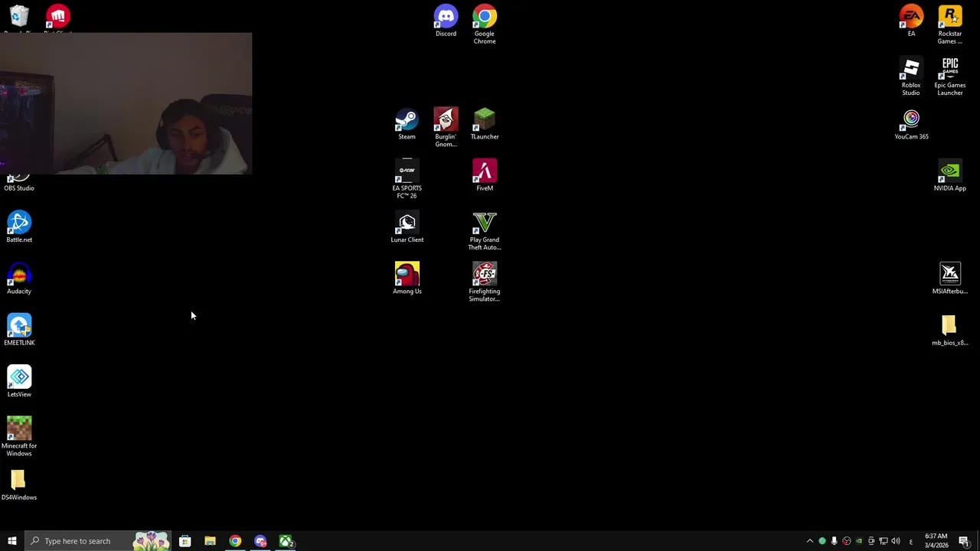Launch Google Chrome from the desktop
The width and height of the screenshot is (980, 551).
click(484, 24)
